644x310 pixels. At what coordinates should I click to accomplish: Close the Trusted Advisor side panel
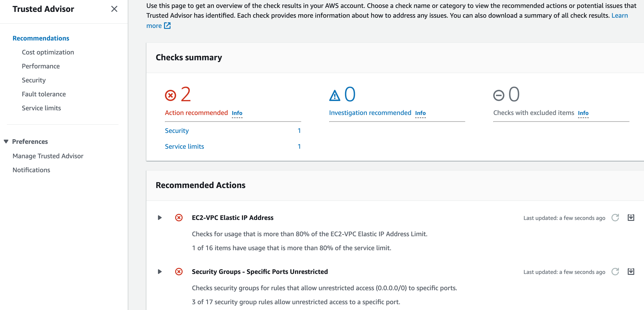pyautogui.click(x=114, y=9)
